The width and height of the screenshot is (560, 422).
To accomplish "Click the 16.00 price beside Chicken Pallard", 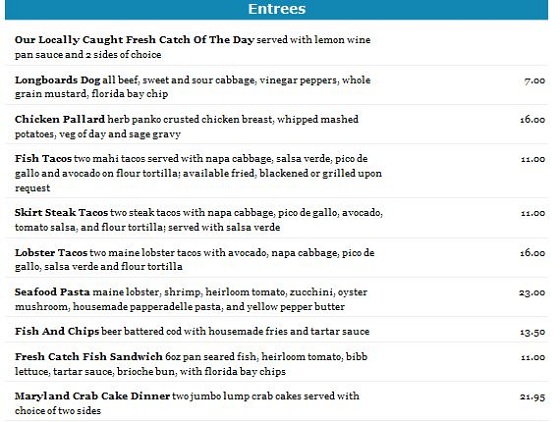I will click(x=532, y=120).
